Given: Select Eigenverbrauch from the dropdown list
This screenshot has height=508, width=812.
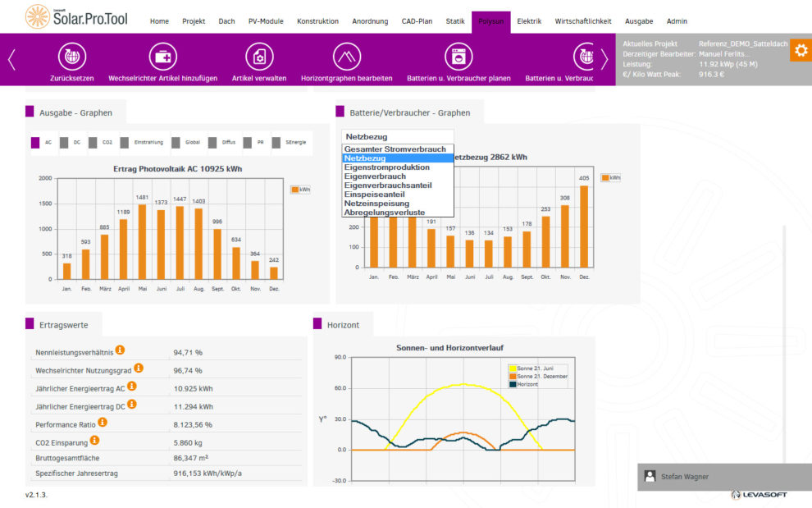Looking at the screenshot, I should [375, 176].
